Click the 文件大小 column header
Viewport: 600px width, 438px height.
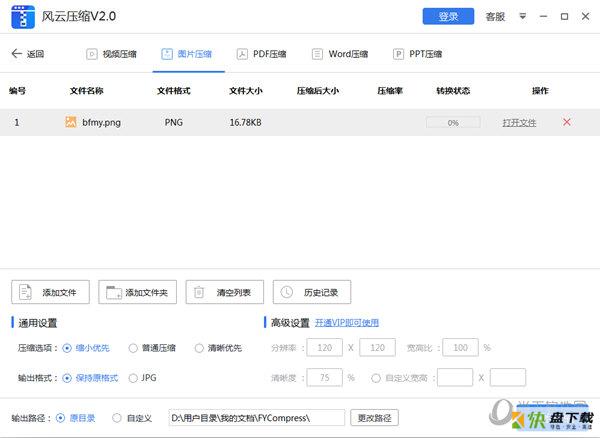[x=246, y=91]
